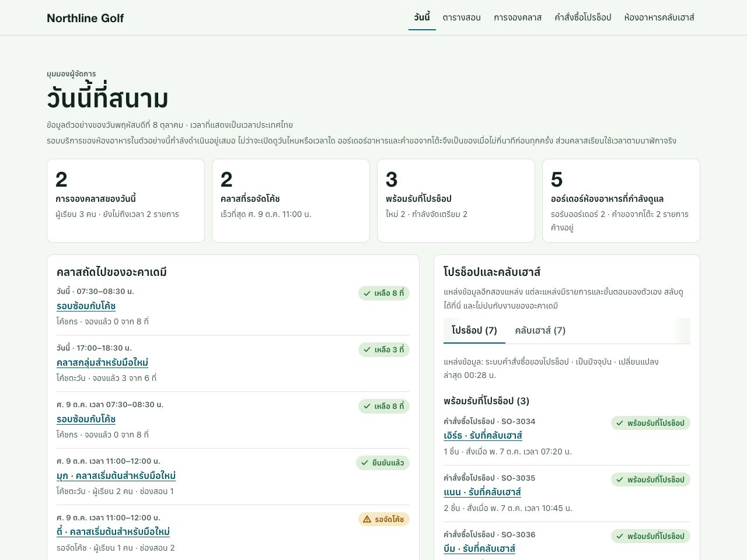Image resolution: width=747 pixels, height=560 pixels.
Task: Click the text คำสั่งซื้อโปรช็อป · SO-3035
Action: (x=490, y=478)
